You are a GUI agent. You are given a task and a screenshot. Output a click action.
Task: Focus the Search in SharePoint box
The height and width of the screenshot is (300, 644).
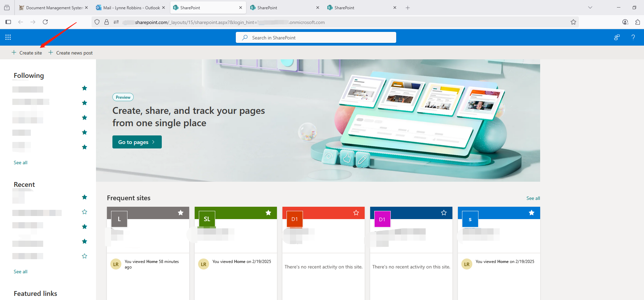[316, 38]
